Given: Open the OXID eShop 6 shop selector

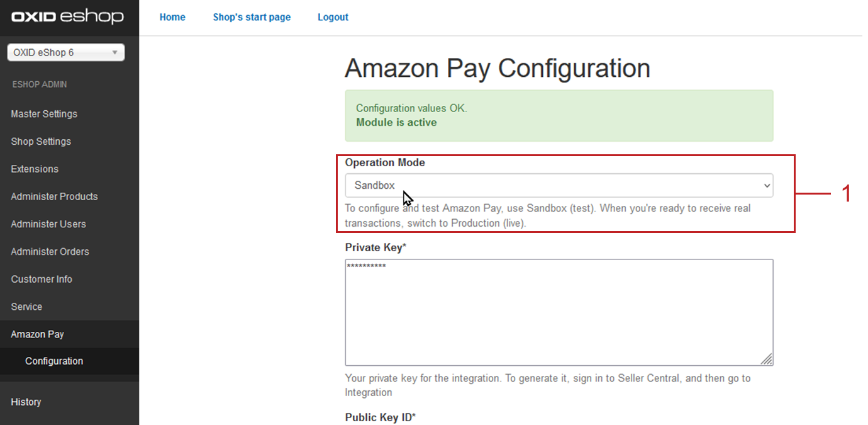Looking at the screenshot, I should (x=66, y=53).
